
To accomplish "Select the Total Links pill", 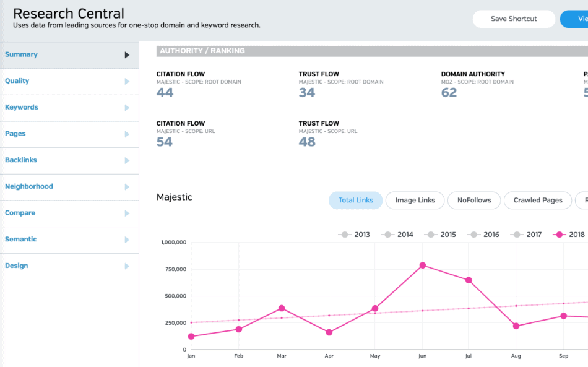I will pos(355,201).
